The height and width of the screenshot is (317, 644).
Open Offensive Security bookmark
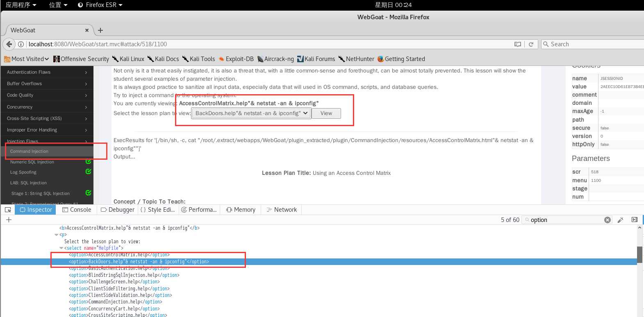coord(81,59)
